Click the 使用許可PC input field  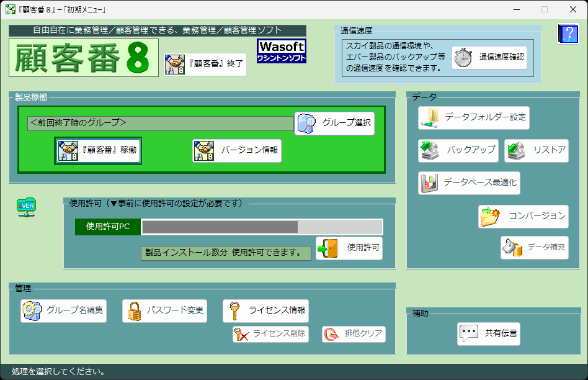click(x=262, y=227)
